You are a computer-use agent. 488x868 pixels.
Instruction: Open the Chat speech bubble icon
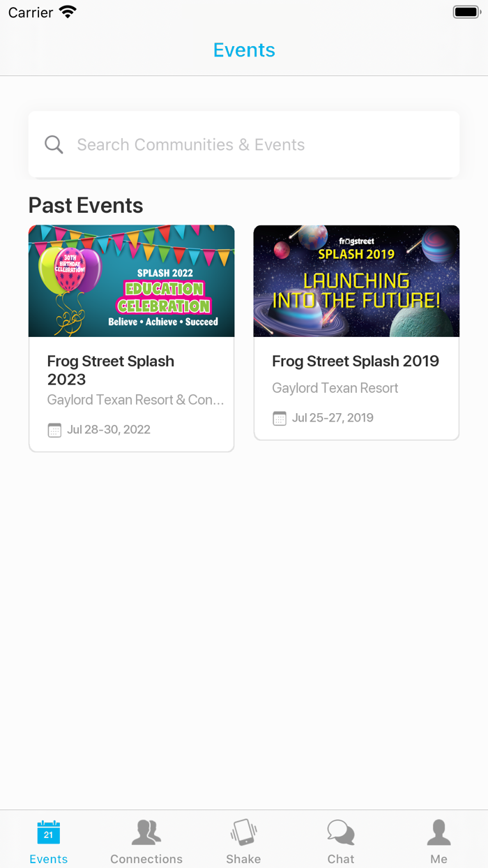[341, 830]
